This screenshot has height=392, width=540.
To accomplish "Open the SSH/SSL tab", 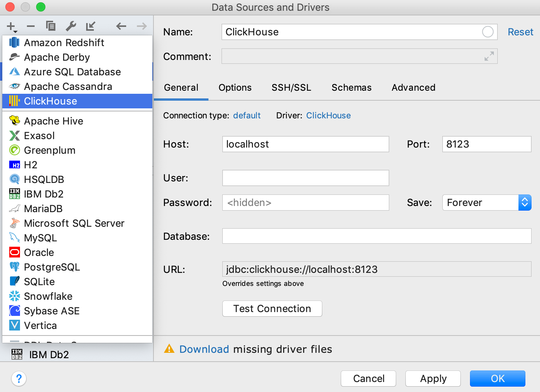I will click(x=291, y=88).
